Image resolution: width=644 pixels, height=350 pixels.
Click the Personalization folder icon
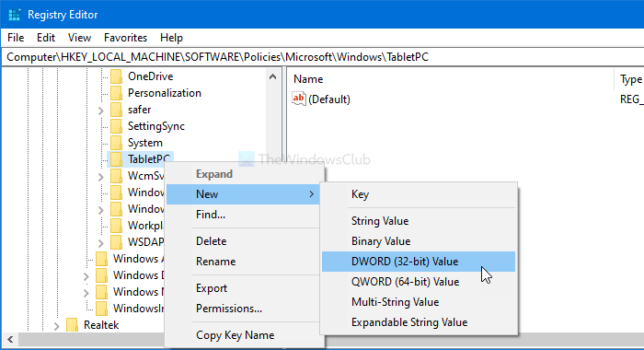[x=116, y=93]
